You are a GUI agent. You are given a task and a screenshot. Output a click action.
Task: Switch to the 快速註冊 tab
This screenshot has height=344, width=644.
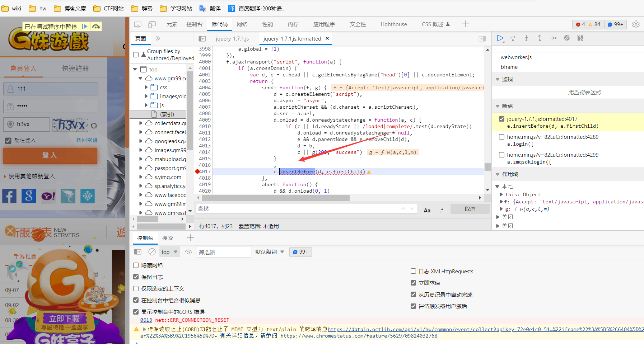click(x=75, y=68)
